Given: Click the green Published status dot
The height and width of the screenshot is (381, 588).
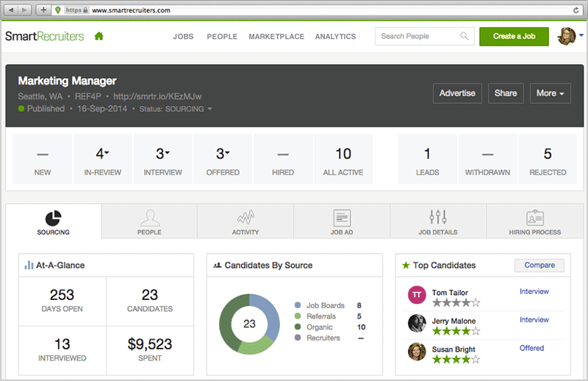Looking at the screenshot, I should coord(21,109).
